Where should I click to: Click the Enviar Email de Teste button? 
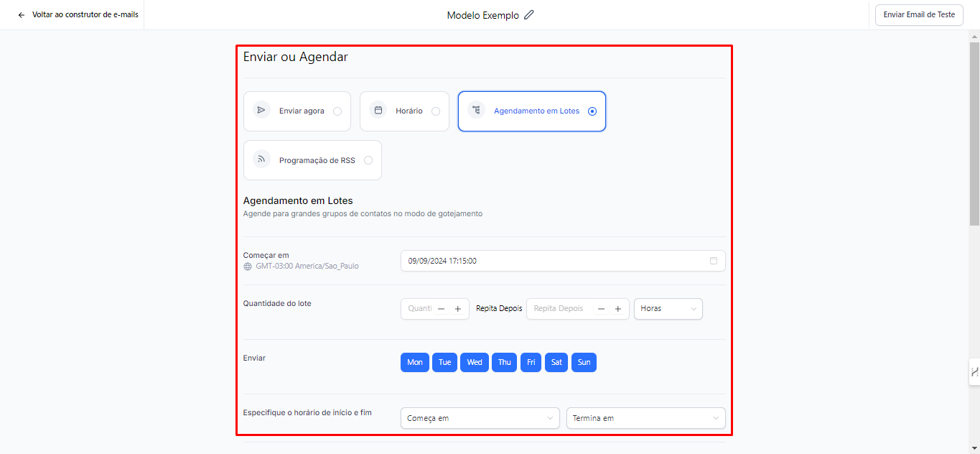coord(919,15)
